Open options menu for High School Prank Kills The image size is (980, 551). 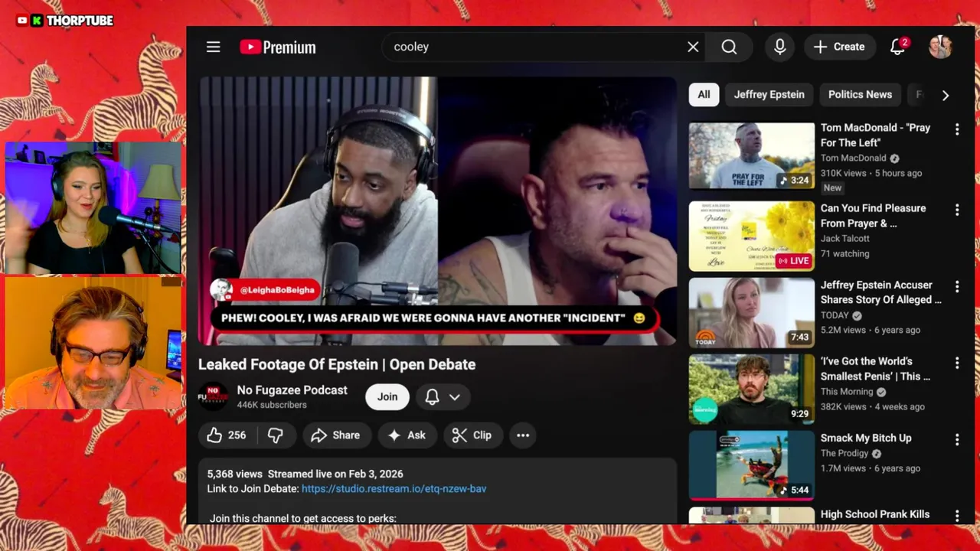pos(956,517)
